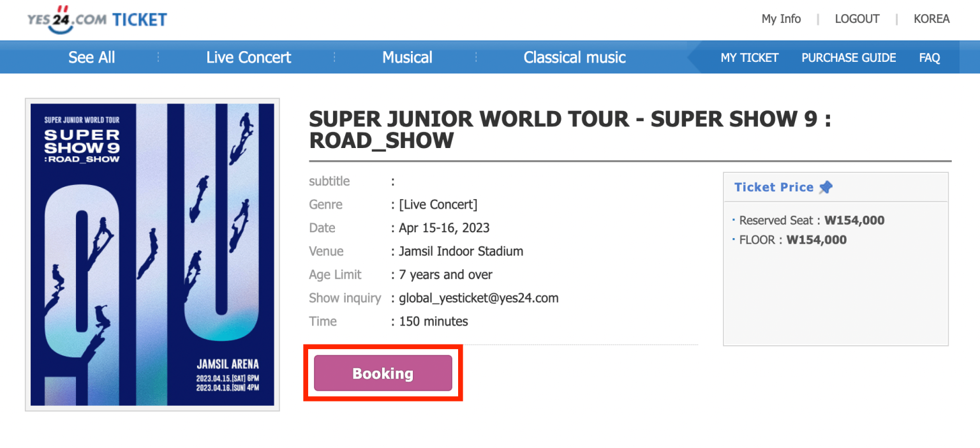Click the Super Show 9 poster image
Screen dimensions: 980x448
point(152,255)
